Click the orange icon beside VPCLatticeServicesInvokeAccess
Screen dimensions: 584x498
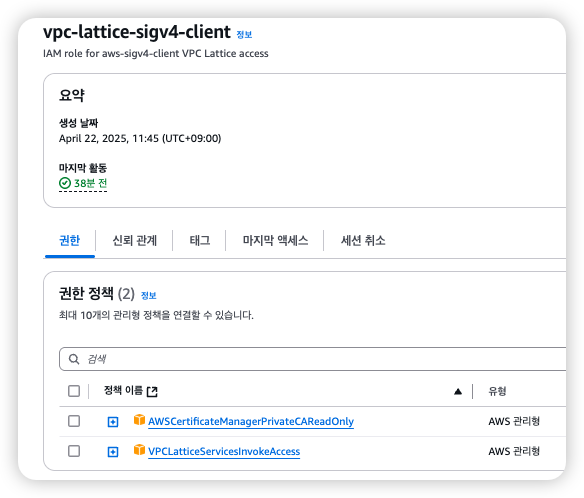point(139,450)
